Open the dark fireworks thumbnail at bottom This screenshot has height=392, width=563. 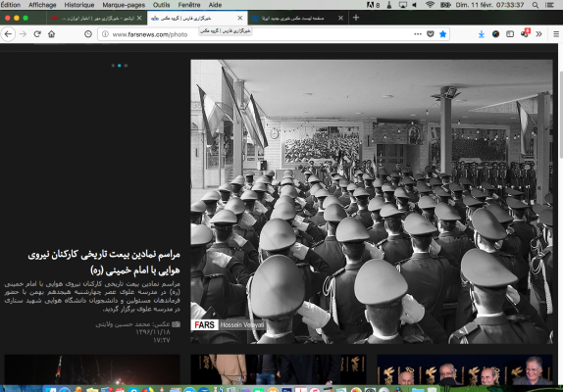point(92,369)
